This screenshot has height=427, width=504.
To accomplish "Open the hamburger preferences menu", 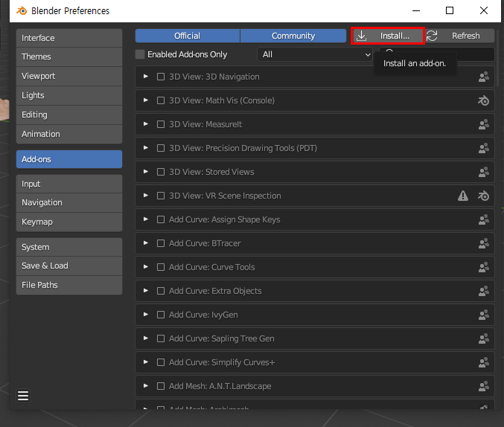I will pos(23,396).
